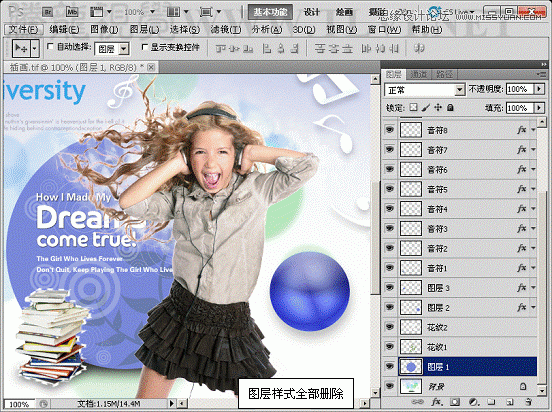This screenshot has height=412, width=552.
Task: Enable the 显示变换控件 checkbox
Action: 144,46
